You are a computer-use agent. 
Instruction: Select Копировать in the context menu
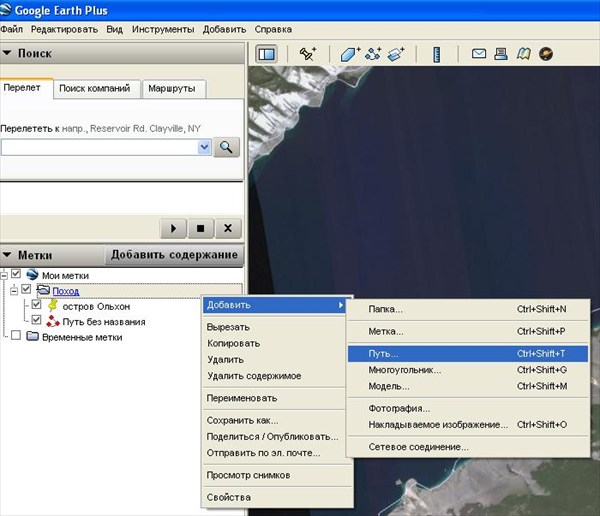274,343
